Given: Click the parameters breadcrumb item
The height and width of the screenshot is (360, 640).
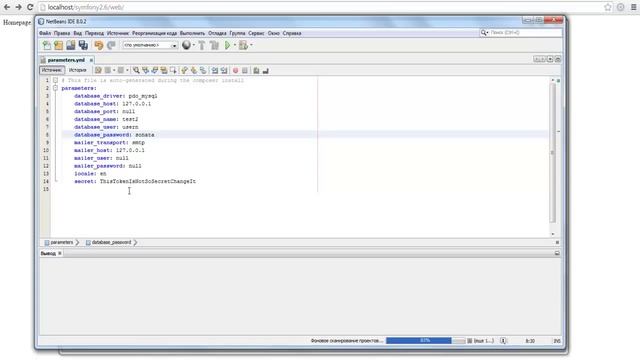Looking at the screenshot, I should pos(59,242).
